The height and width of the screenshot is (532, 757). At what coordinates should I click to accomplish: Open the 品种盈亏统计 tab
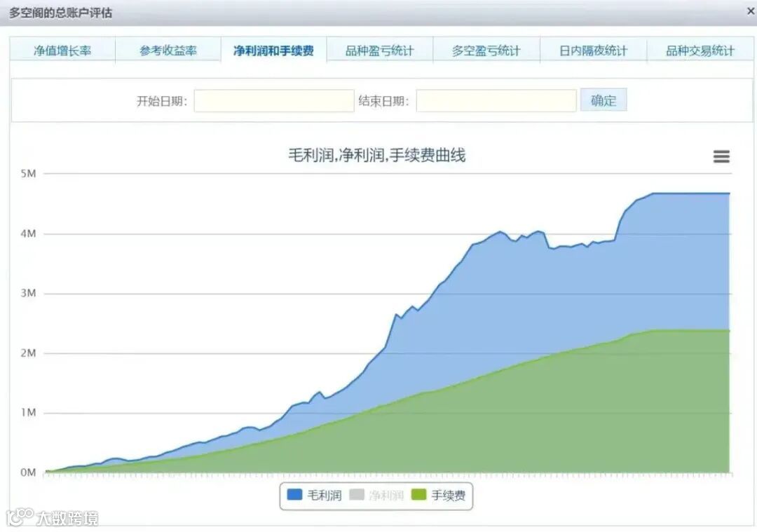click(x=380, y=50)
